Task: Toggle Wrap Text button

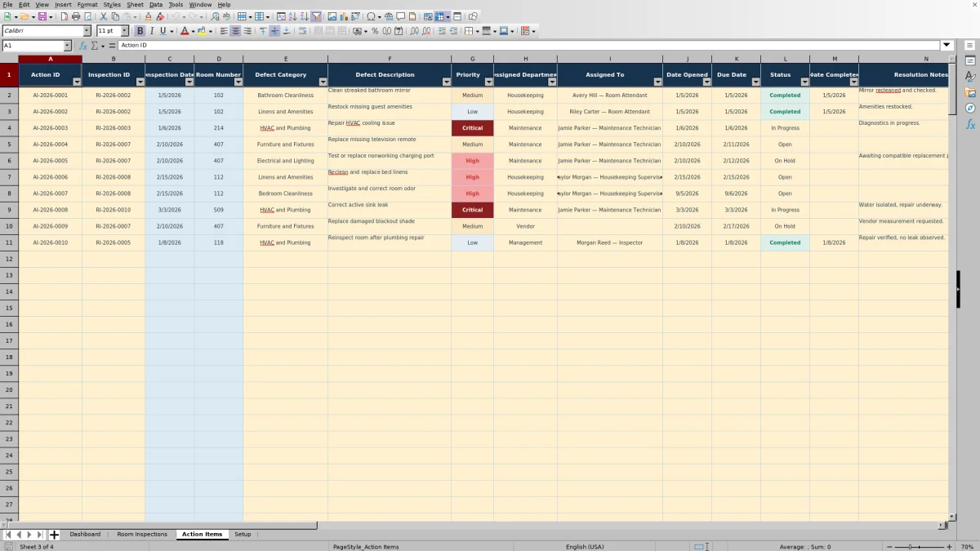Action: [x=302, y=31]
